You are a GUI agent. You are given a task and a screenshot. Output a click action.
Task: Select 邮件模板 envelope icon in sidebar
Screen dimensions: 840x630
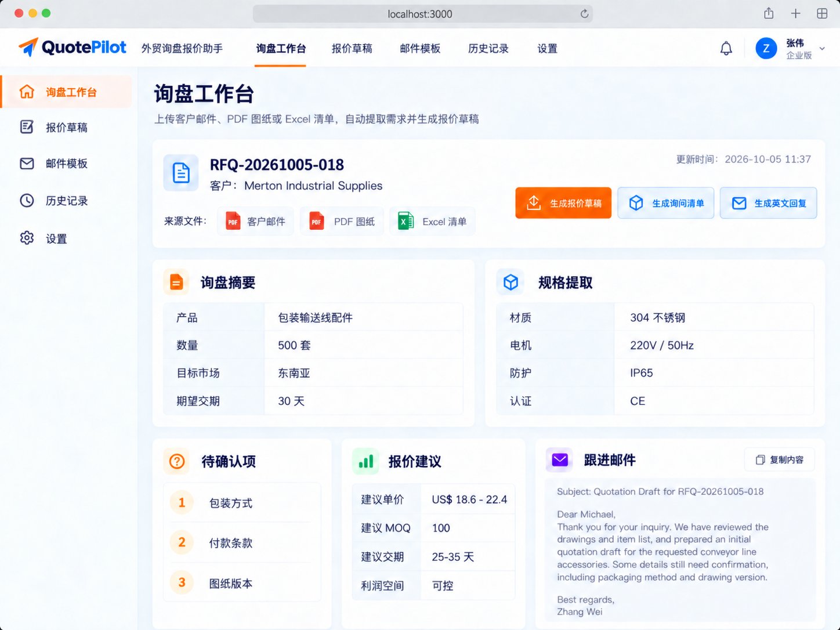pyautogui.click(x=27, y=164)
